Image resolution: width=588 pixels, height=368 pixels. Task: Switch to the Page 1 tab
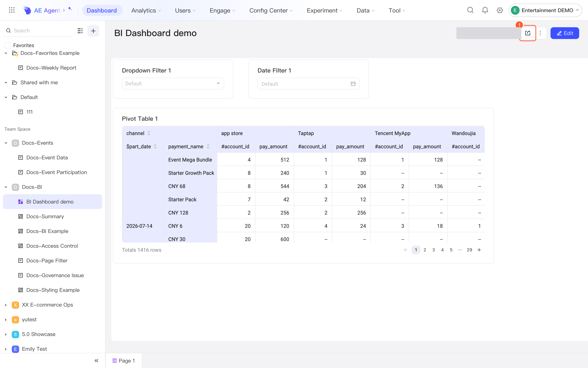pos(124,361)
